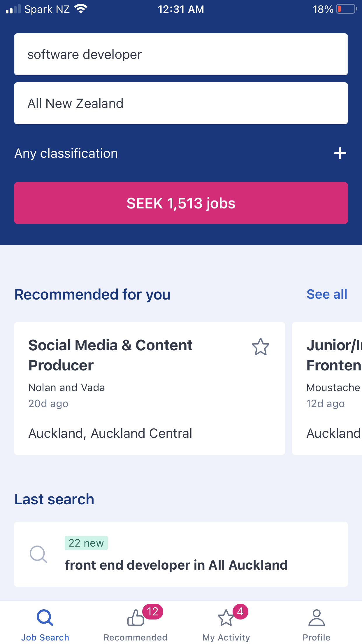Tap the Job Search magnifier icon
The image size is (362, 644).
[x=45, y=617]
